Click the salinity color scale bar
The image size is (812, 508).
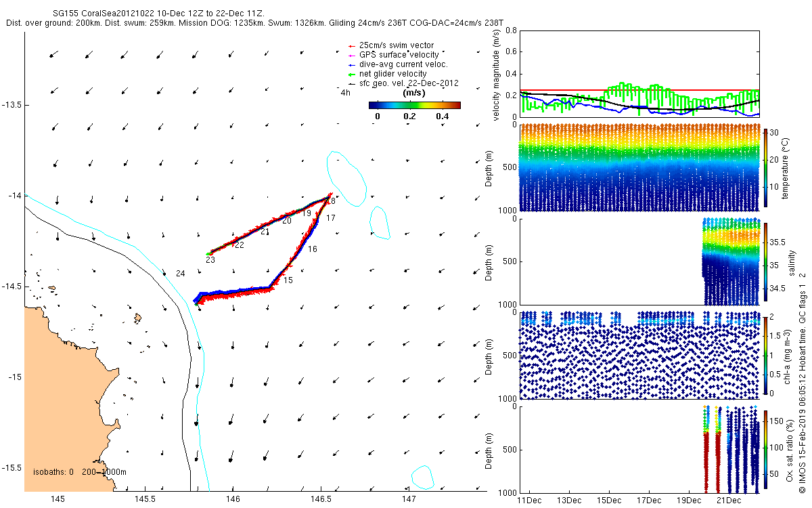(x=766, y=261)
